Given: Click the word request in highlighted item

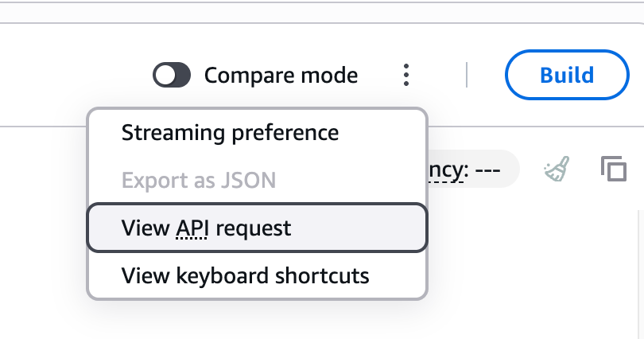Looking at the screenshot, I should click(254, 228).
